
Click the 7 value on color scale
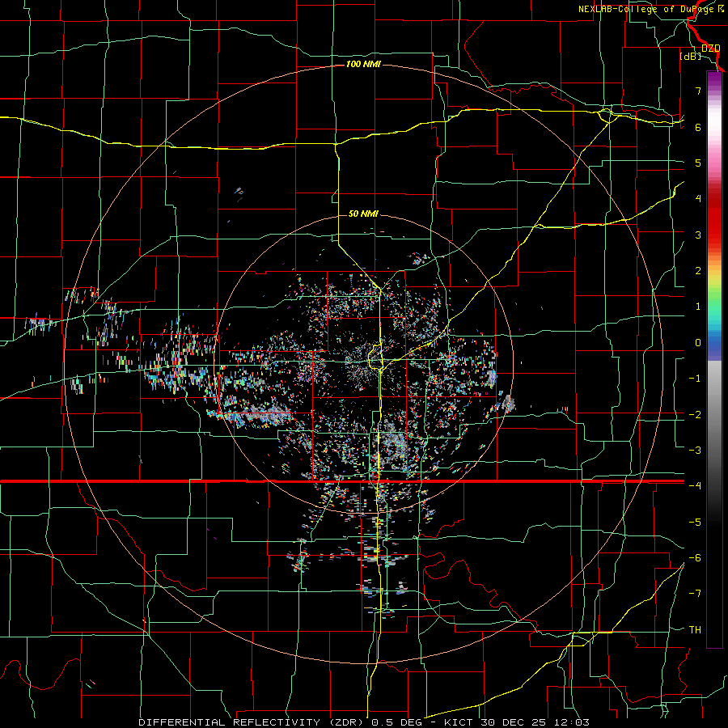[x=698, y=91]
